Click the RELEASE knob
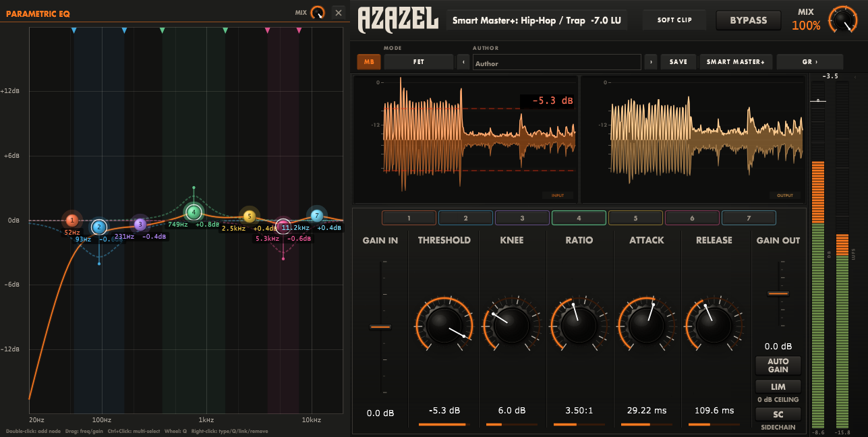868x437 pixels. [x=713, y=326]
